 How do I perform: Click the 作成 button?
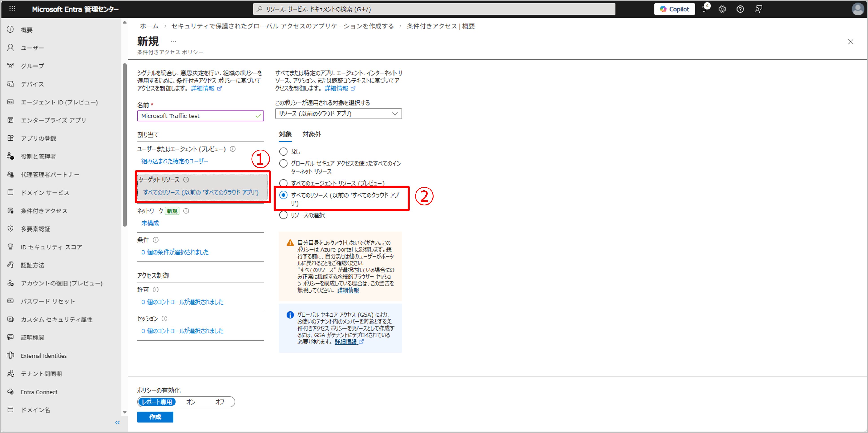155,417
